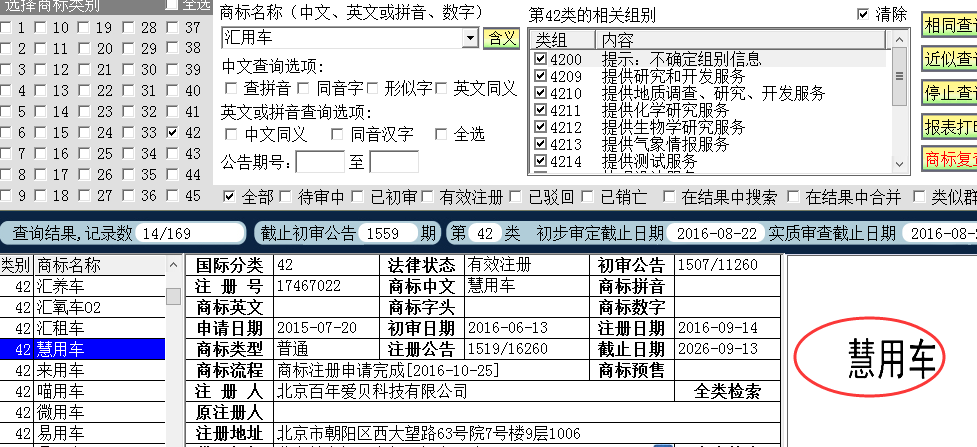Focus the 公告期号 end field
The image size is (977, 447).
(x=394, y=162)
